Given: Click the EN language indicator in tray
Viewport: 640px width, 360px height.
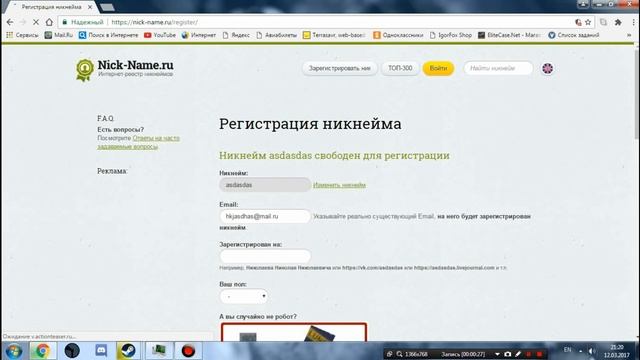Looking at the screenshot, I should click(x=567, y=350).
